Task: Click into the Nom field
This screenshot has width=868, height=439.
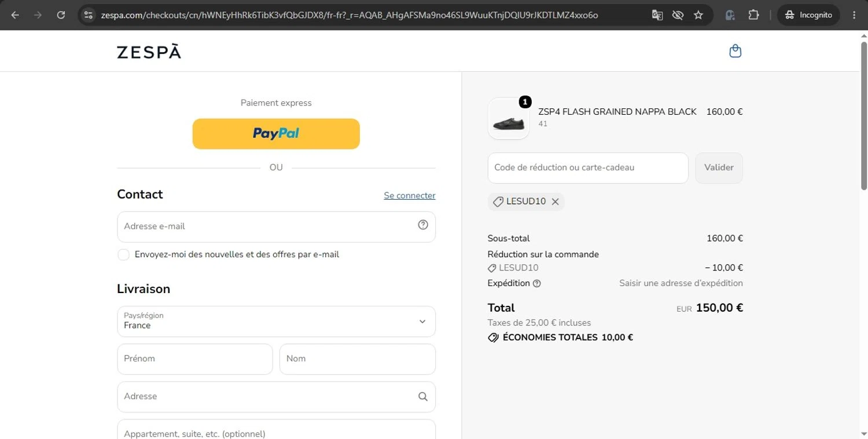Action: coord(358,359)
